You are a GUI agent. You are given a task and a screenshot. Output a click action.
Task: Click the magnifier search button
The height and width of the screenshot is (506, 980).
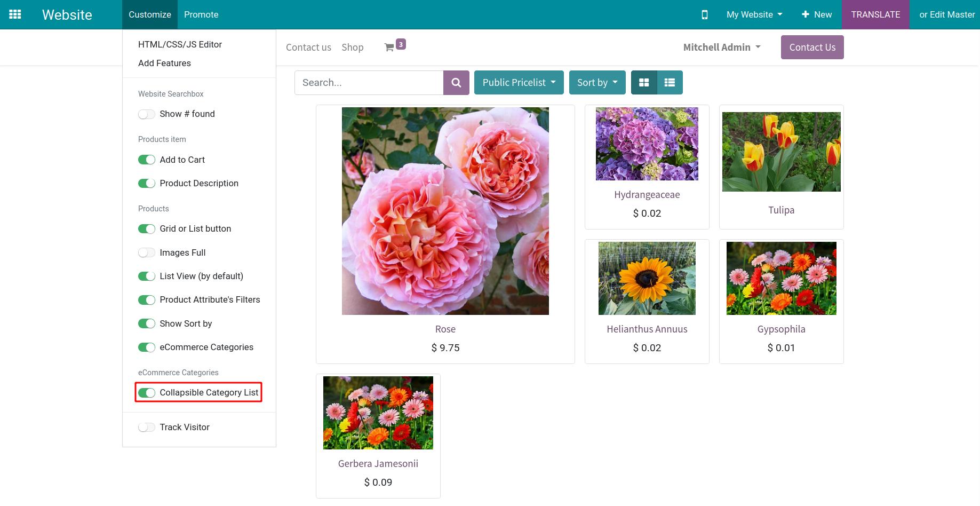[456, 83]
